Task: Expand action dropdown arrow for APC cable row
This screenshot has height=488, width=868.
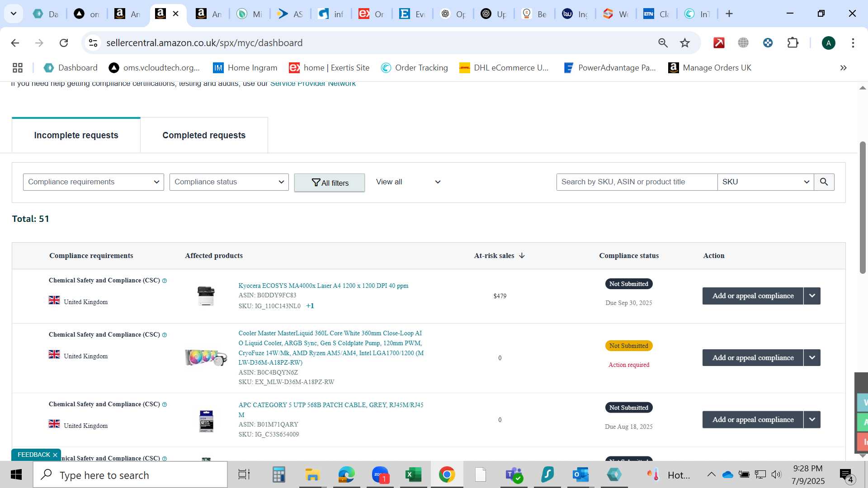Action: tap(812, 420)
